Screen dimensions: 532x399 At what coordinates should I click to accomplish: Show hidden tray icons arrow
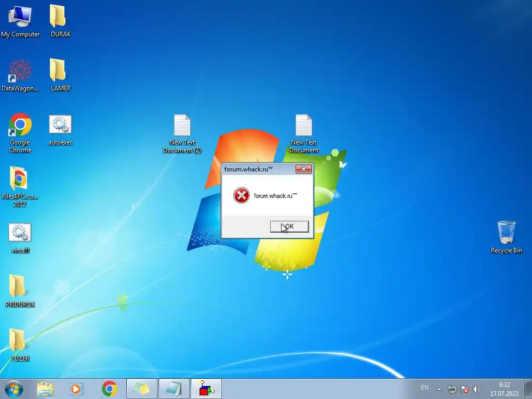pos(439,389)
